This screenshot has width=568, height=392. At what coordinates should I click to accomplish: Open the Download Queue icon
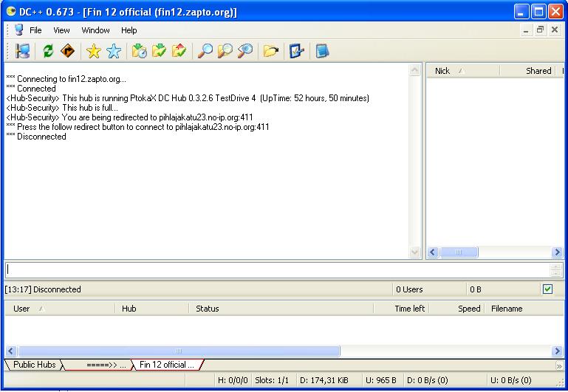(139, 51)
